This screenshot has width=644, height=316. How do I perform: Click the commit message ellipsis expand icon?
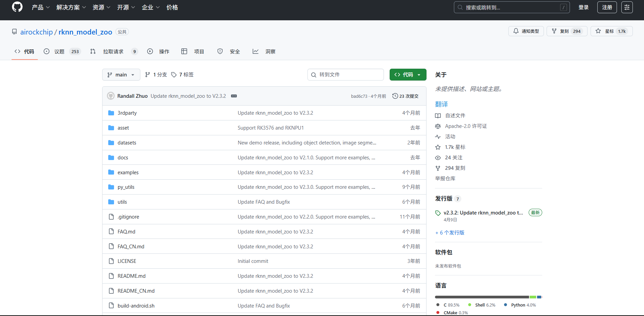click(x=234, y=96)
